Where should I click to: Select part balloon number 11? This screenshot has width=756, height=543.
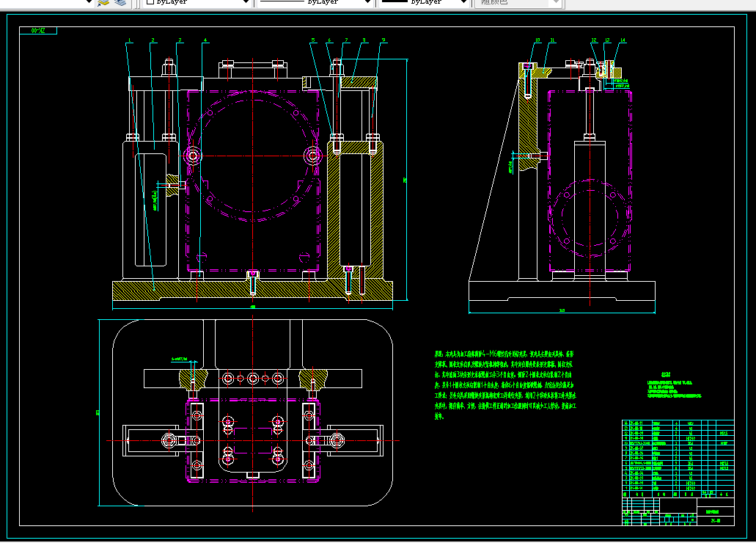[553, 40]
